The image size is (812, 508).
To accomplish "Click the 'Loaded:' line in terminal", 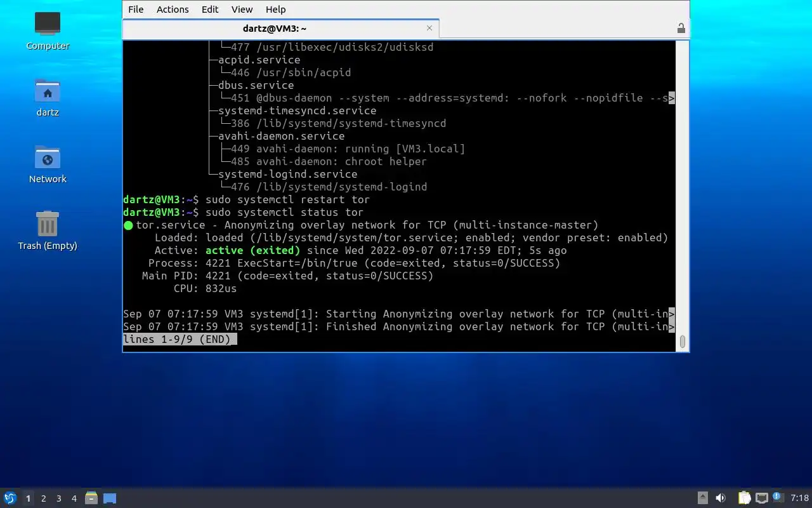I will (x=412, y=237).
